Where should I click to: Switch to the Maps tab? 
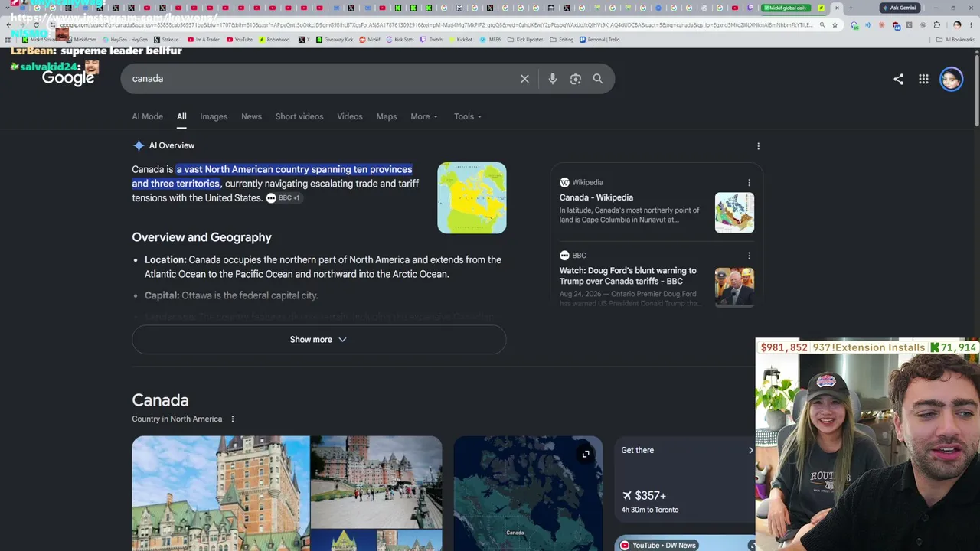[387, 117]
